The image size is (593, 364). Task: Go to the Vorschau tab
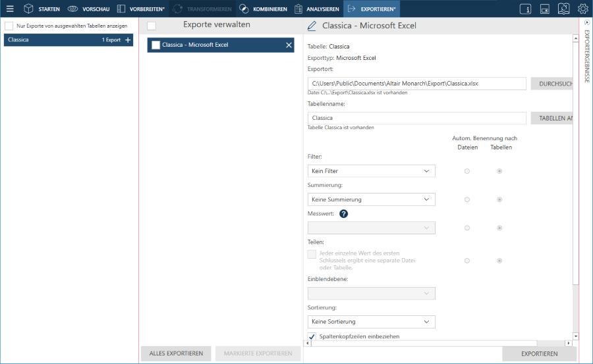tap(89, 9)
